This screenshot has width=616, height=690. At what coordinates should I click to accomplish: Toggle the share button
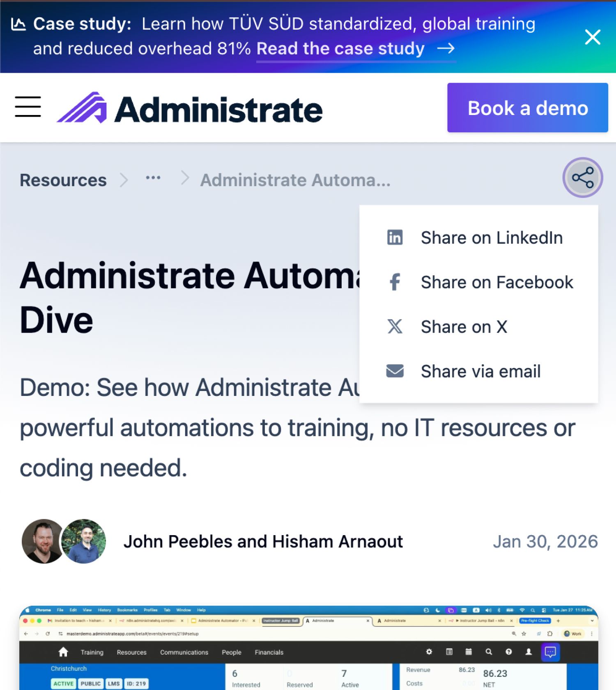(582, 177)
